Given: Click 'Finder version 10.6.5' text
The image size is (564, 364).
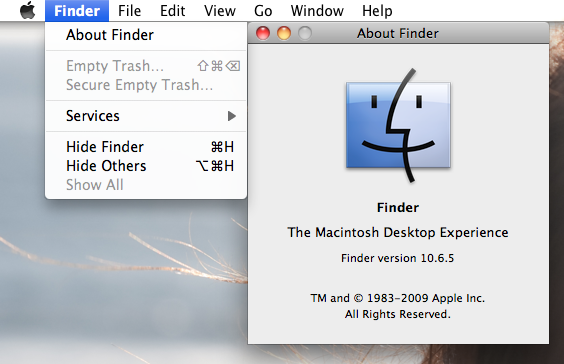Looking at the screenshot, I should 398,258.
